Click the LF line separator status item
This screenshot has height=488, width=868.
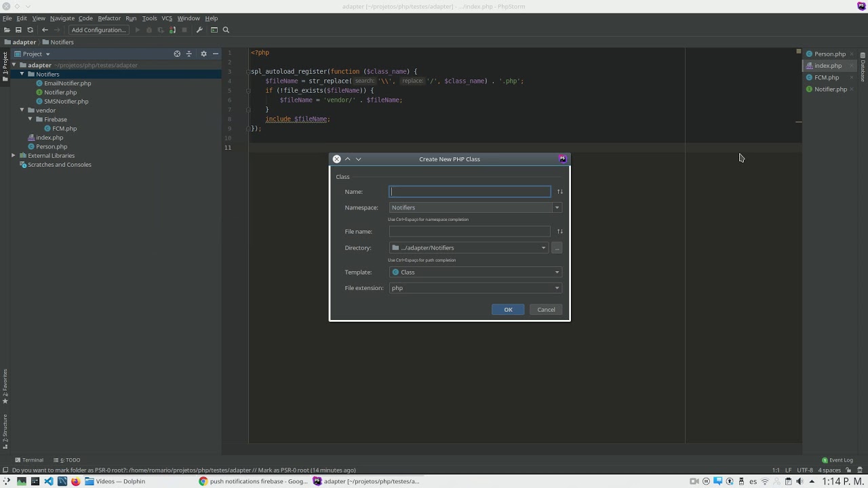click(789, 470)
